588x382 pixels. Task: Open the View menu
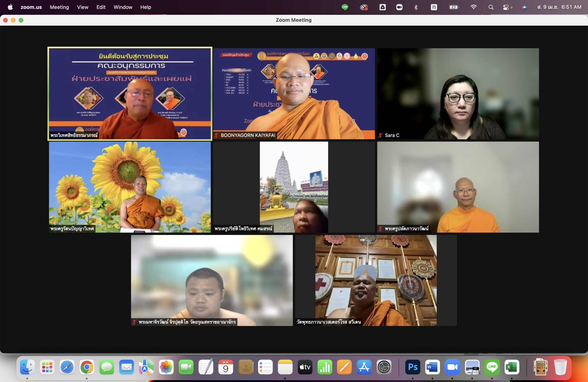point(82,7)
